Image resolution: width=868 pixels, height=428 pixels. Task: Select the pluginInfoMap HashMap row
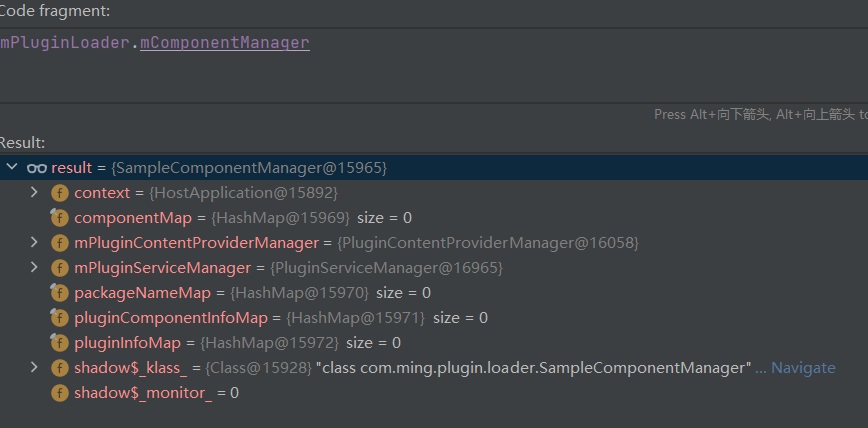(434, 343)
